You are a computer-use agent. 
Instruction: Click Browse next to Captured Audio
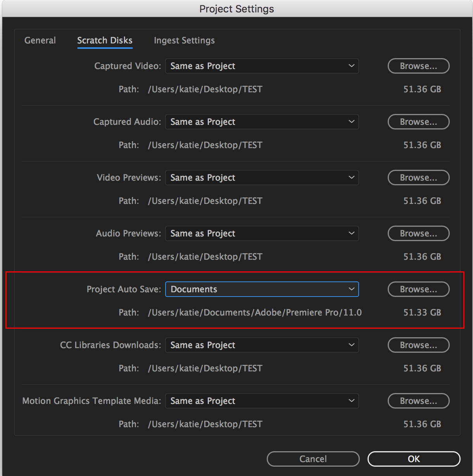(x=418, y=122)
